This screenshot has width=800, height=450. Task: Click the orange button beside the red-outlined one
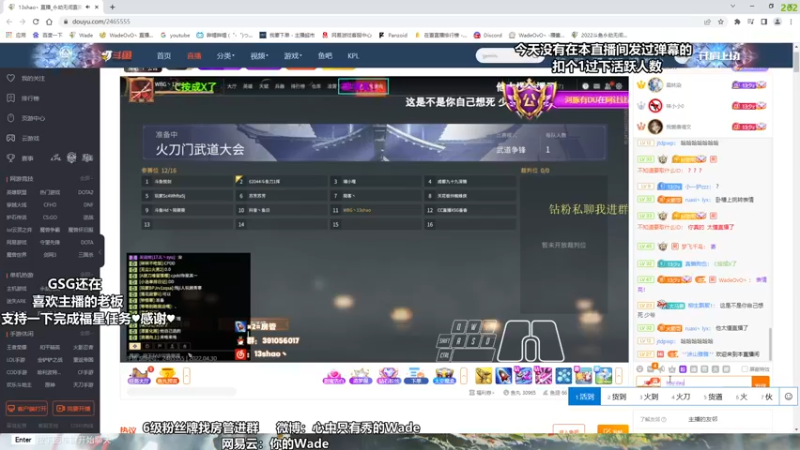pyautogui.click(x=612, y=430)
